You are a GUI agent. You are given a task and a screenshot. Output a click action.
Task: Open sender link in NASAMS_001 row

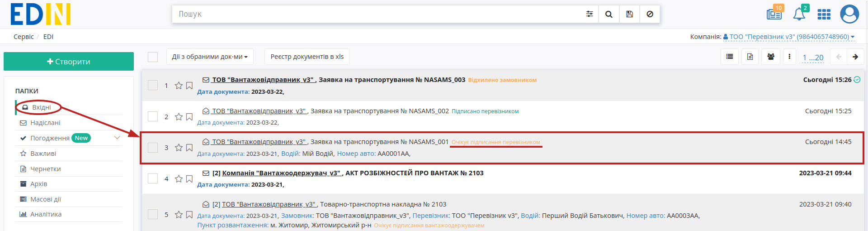point(259,142)
